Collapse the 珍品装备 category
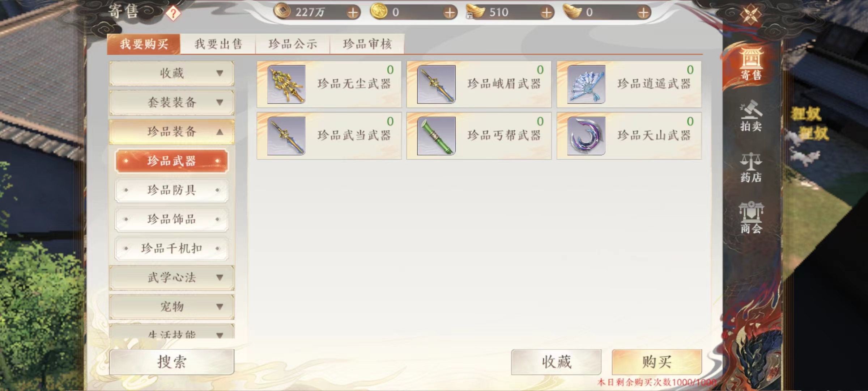 click(x=172, y=132)
